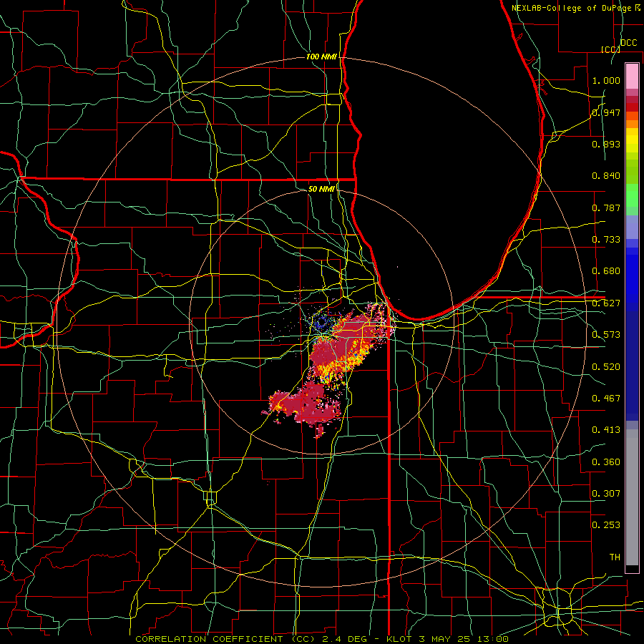Click the 0.413 scale value
Image resolution: width=644 pixels, height=644 pixels.
606,430
